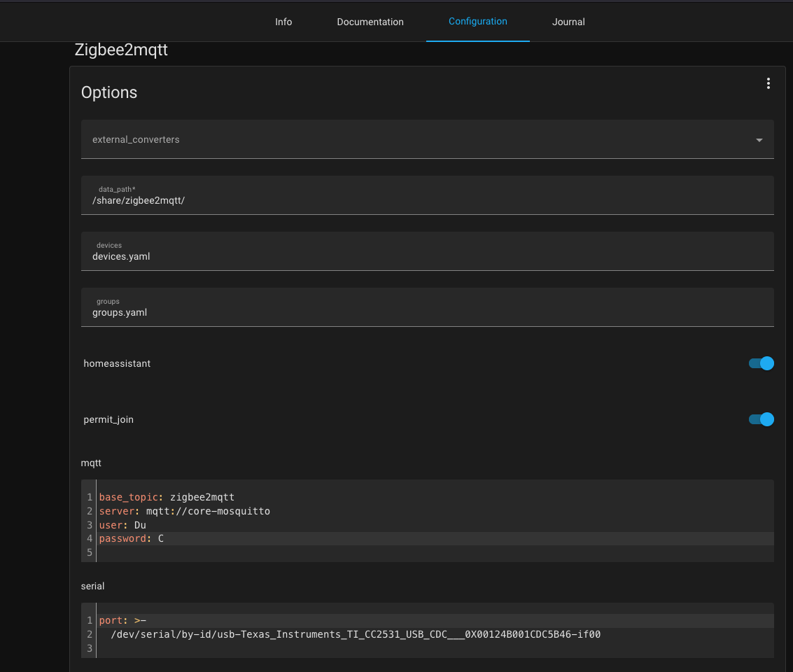Screen dimensions: 793x672
Task: Click the homeassistant option label
Action: pyautogui.click(x=117, y=363)
